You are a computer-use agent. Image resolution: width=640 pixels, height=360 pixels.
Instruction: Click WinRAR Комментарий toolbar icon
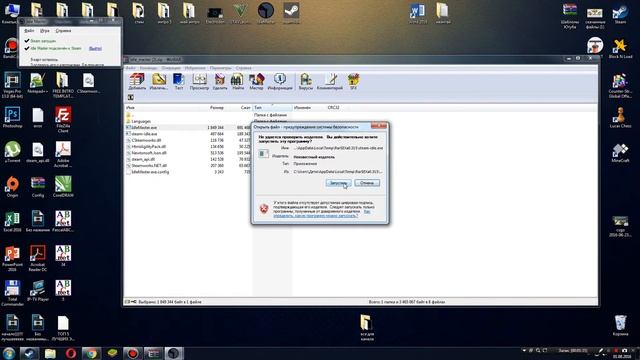pyautogui.click(x=330, y=82)
